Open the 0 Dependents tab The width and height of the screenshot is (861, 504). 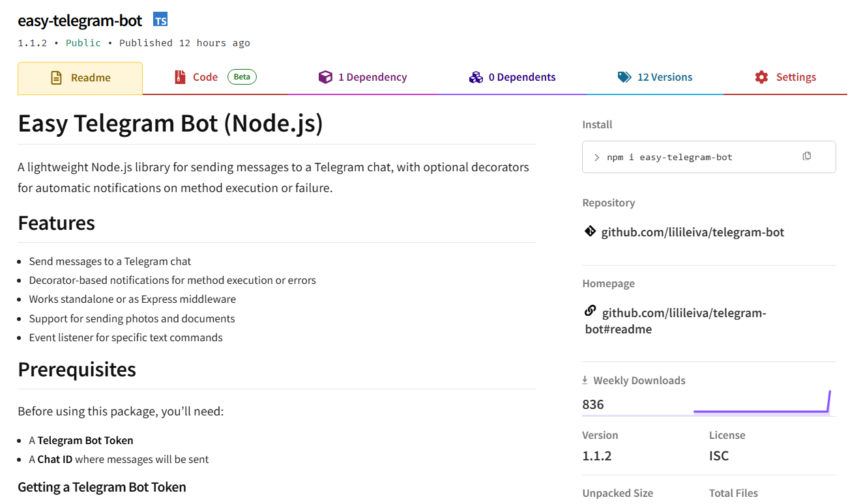point(512,77)
